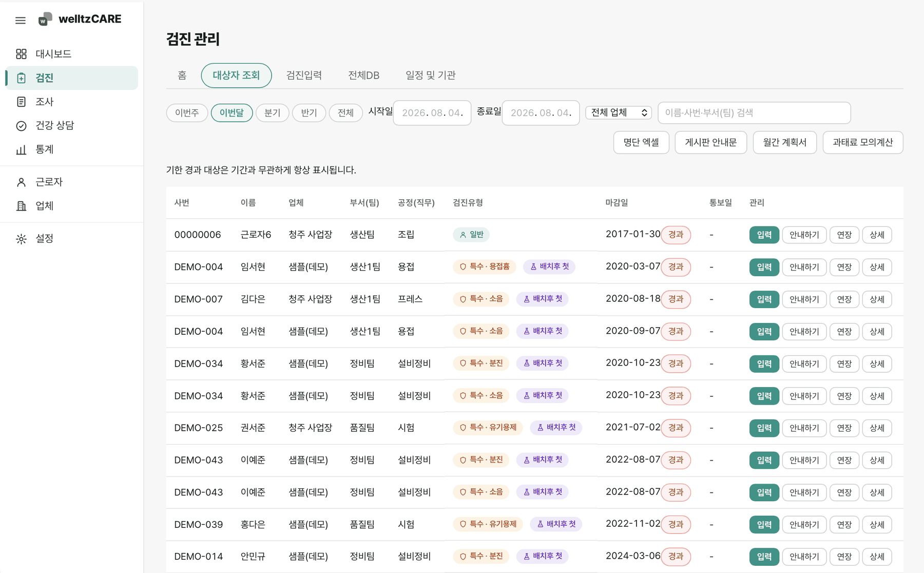Click 배치후 첫 badge in 김다은 row
The width and height of the screenshot is (924, 573).
coord(542,299)
